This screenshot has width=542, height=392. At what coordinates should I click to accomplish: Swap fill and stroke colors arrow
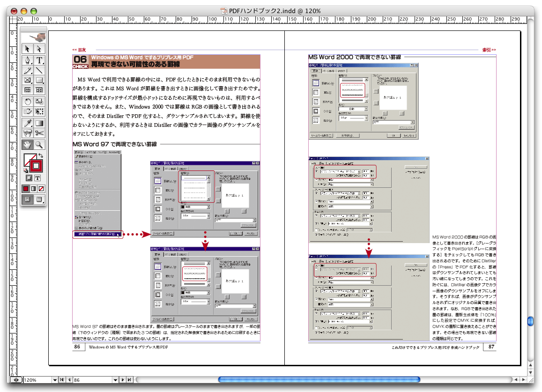[x=41, y=155]
